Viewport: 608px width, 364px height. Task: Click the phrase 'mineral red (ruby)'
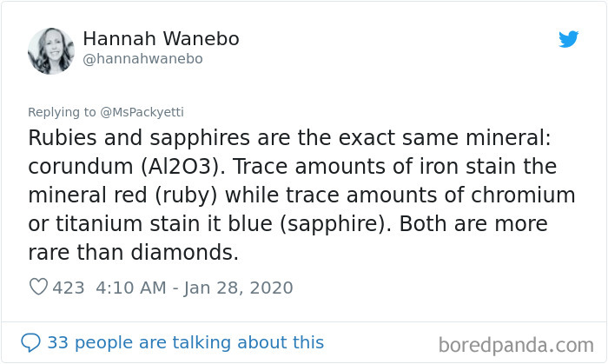coord(122,195)
